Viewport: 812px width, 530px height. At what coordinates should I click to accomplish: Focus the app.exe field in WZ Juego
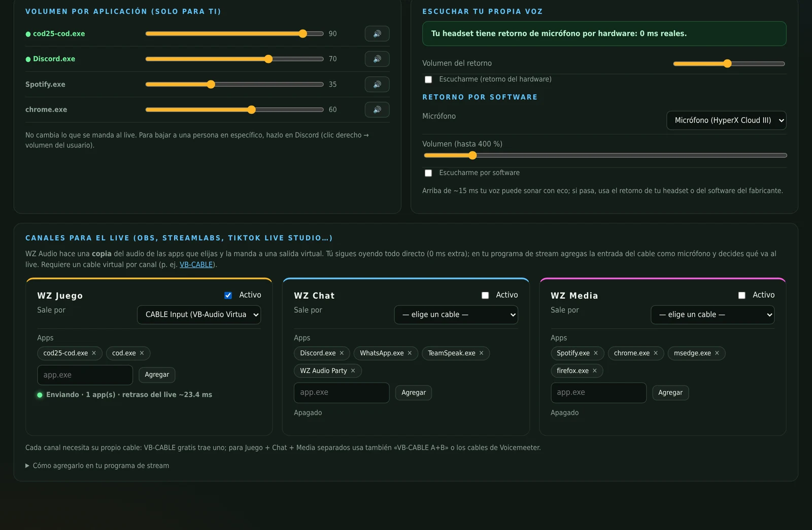(x=85, y=375)
